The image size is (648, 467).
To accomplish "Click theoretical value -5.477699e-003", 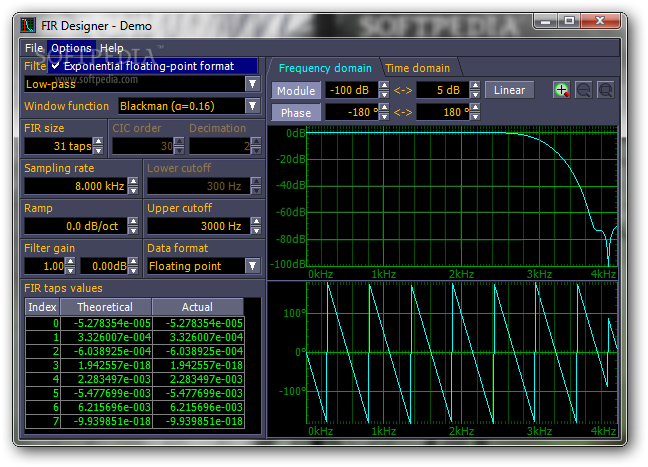I will pos(106,393).
